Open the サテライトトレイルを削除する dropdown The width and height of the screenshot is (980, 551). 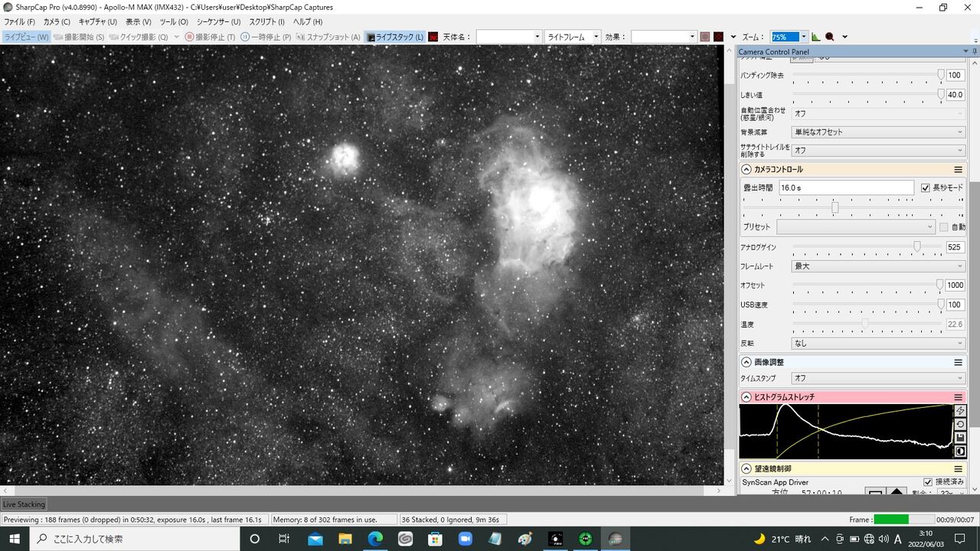click(x=879, y=151)
